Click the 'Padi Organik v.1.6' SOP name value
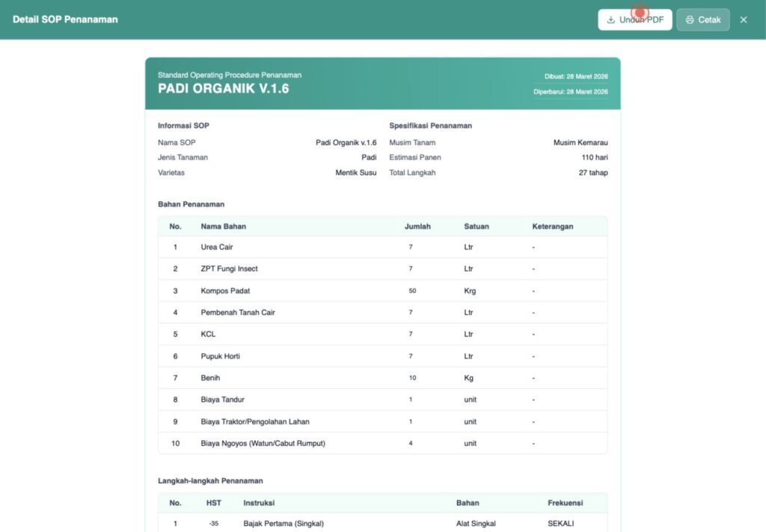The height and width of the screenshot is (532, 766). point(346,143)
